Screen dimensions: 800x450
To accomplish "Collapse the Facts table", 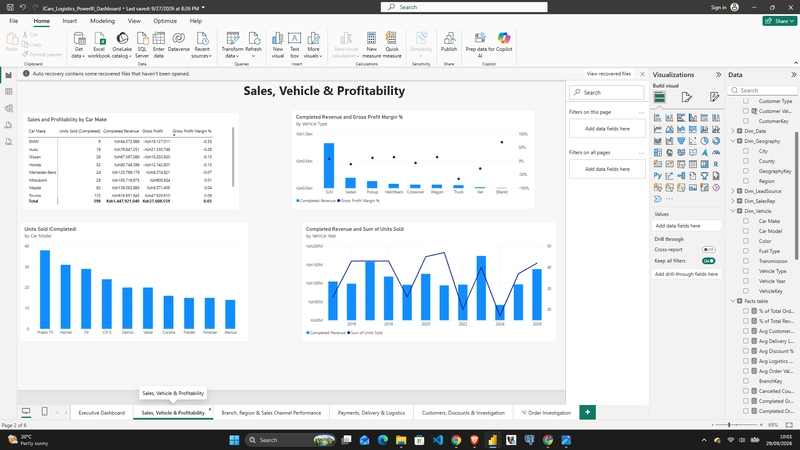I will click(x=733, y=301).
